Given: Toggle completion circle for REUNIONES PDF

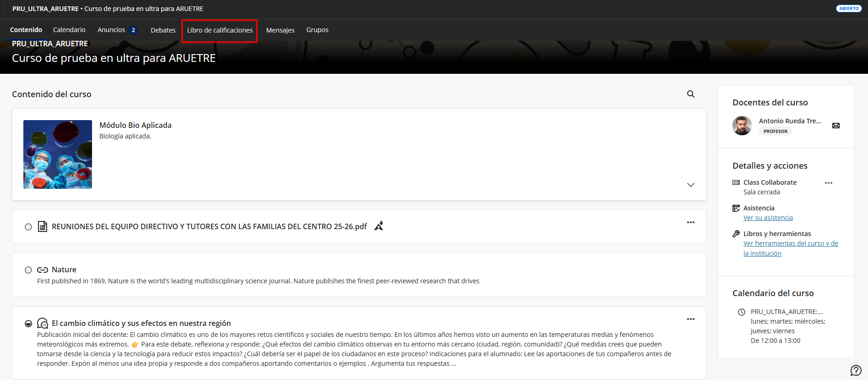Looking at the screenshot, I should [28, 227].
